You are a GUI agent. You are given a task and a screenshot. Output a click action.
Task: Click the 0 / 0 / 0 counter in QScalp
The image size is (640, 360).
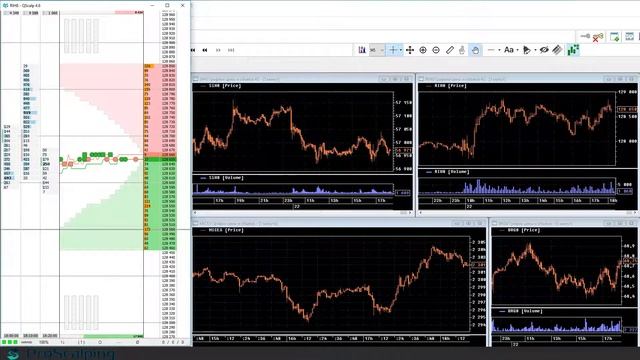tap(173, 342)
